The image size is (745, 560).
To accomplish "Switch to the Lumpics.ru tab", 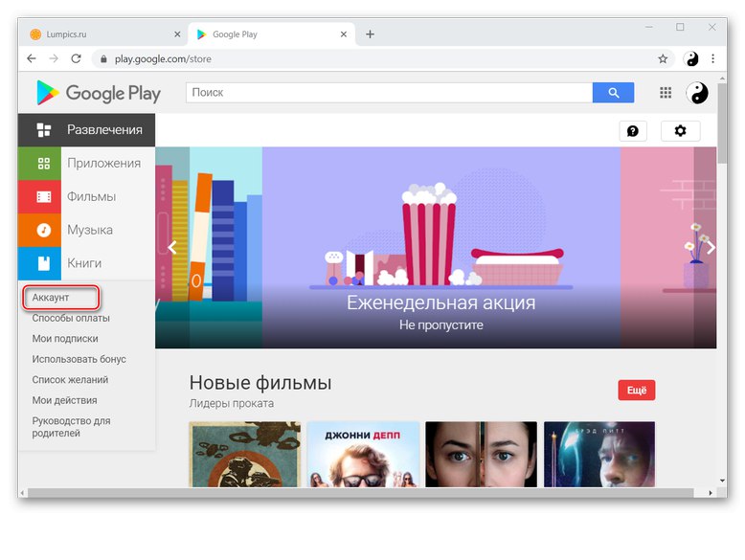I will [x=105, y=34].
